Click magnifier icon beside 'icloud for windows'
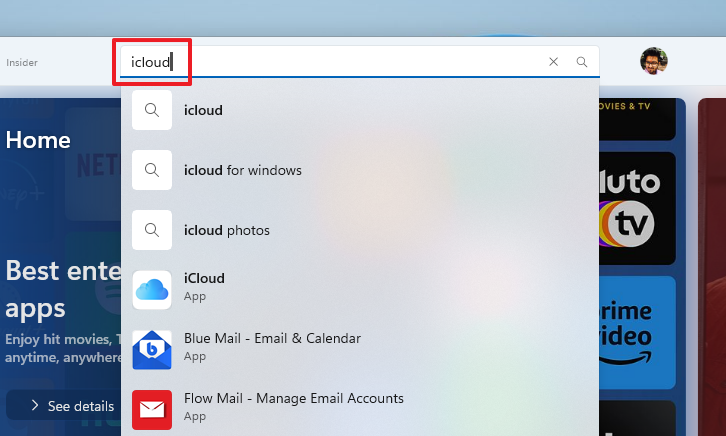This screenshot has height=436, width=726. pyautogui.click(x=152, y=170)
